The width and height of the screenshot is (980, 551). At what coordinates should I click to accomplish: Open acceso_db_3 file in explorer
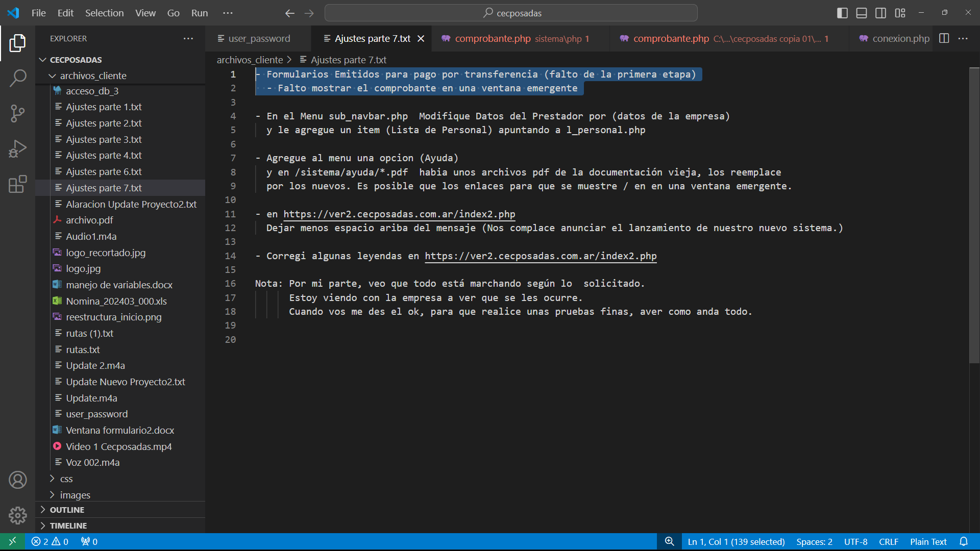click(x=120, y=91)
